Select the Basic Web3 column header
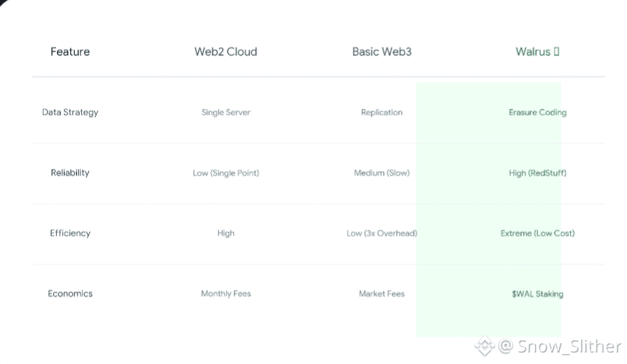 point(382,52)
